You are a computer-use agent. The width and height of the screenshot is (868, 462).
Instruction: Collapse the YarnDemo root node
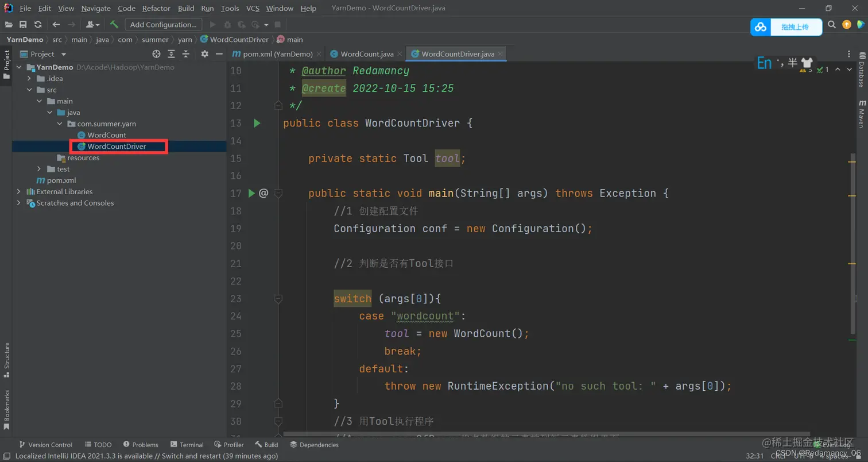(x=19, y=67)
